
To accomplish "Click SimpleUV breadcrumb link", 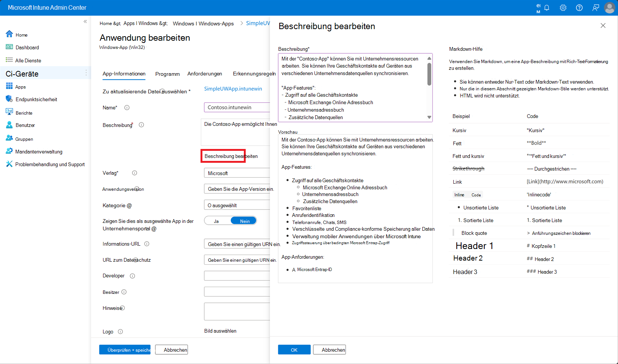I will 258,23.
